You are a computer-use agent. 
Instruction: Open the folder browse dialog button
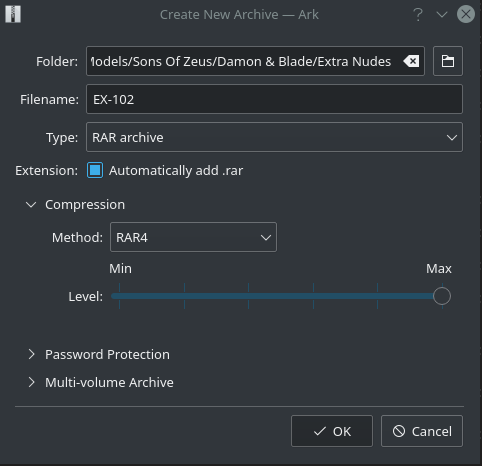point(448,61)
